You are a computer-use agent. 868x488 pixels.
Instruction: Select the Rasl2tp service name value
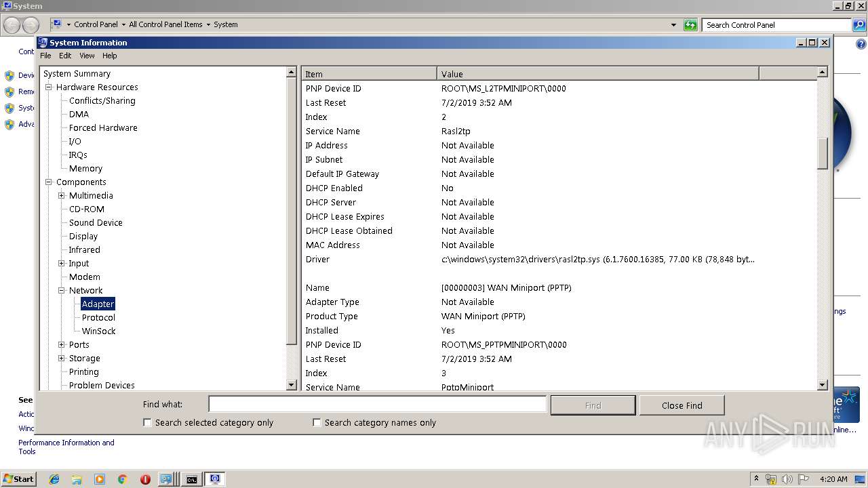click(x=456, y=131)
